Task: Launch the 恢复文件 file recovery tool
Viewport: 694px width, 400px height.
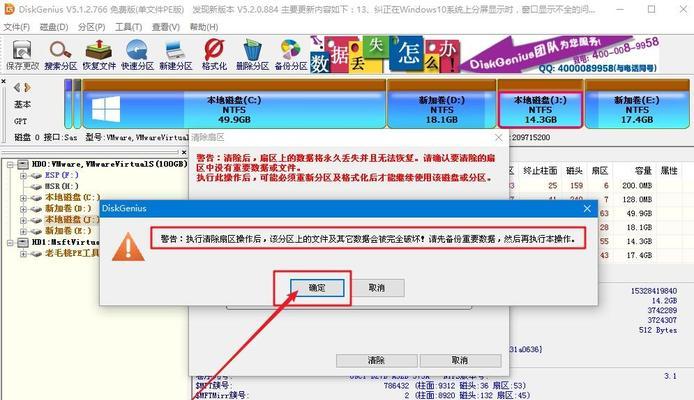Action: click(x=99, y=55)
